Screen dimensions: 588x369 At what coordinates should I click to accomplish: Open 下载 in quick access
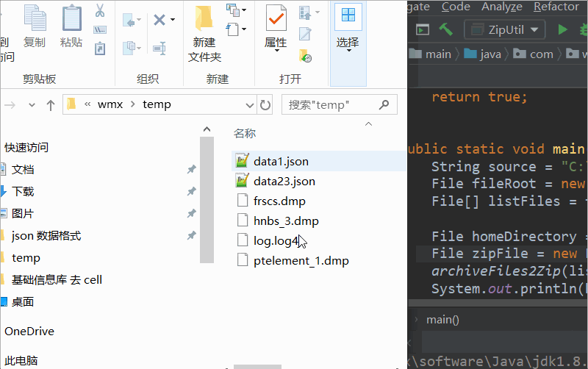tap(23, 192)
